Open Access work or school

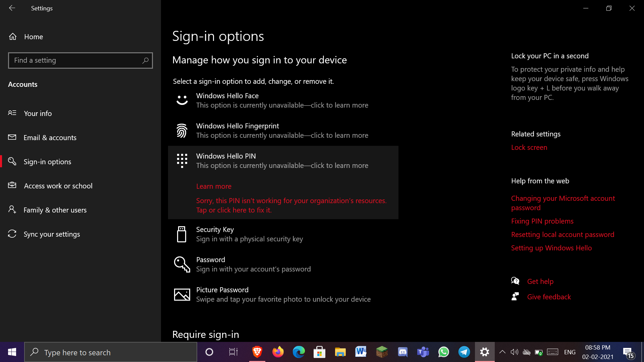[80, 186]
